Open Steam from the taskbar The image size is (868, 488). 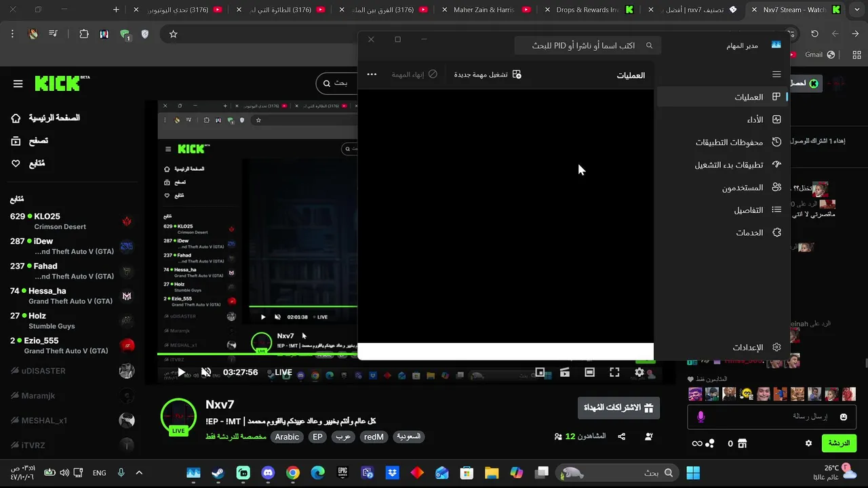coord(218,472)
